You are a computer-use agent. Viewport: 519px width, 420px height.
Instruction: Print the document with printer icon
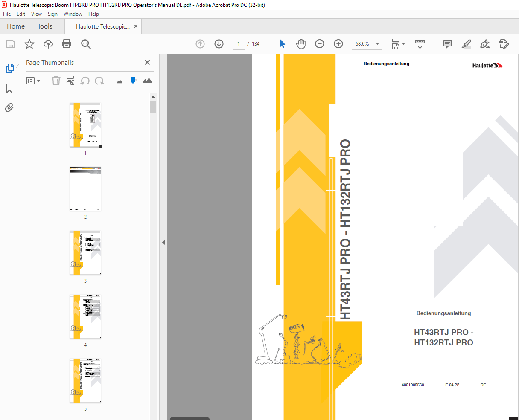(x=67, y=44)
